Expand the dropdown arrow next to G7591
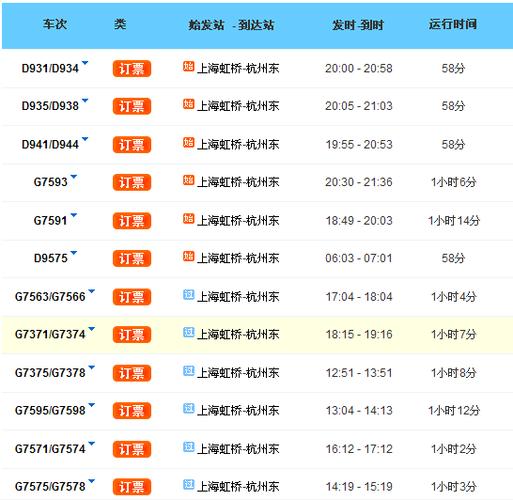This screenshot has height=500, width=513. pos(74,215)
